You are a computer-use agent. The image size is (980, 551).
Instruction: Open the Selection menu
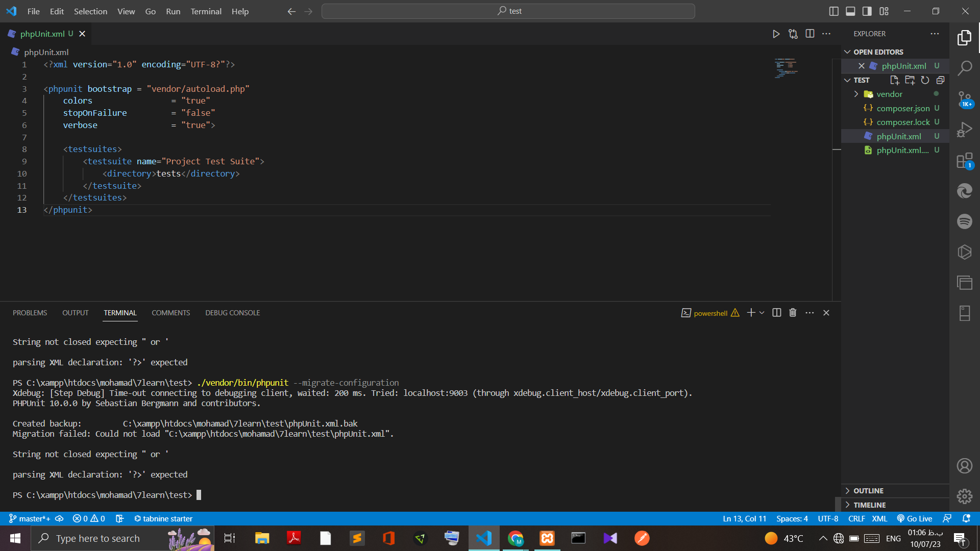[90, 11]
